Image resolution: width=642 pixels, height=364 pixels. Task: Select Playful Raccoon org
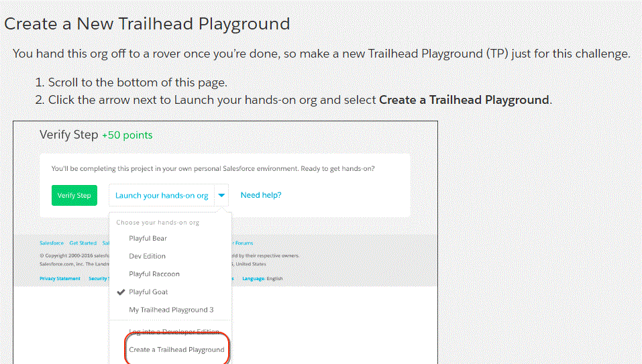(154, 274)
